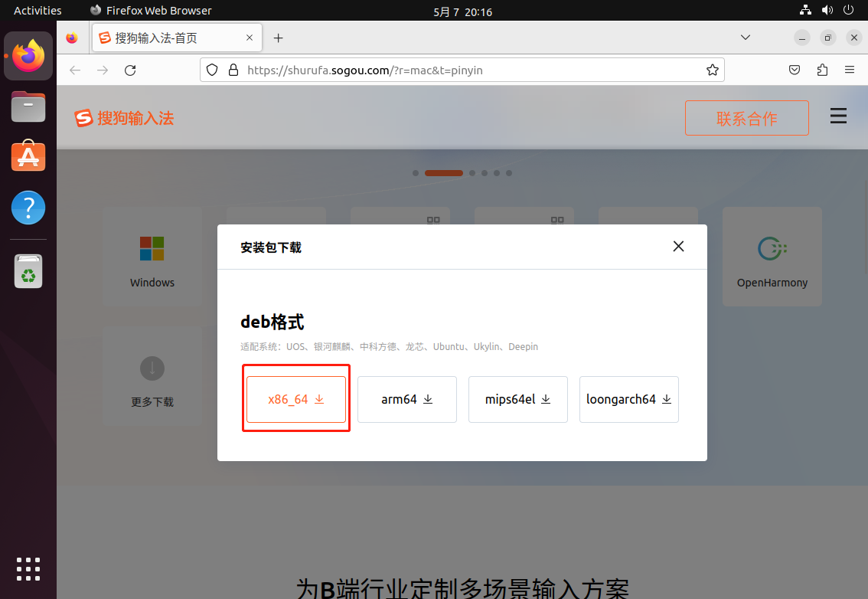Screen dimensions: 868x599
Task: Select the Windows platform card
Action: click(x=152, y=257)
